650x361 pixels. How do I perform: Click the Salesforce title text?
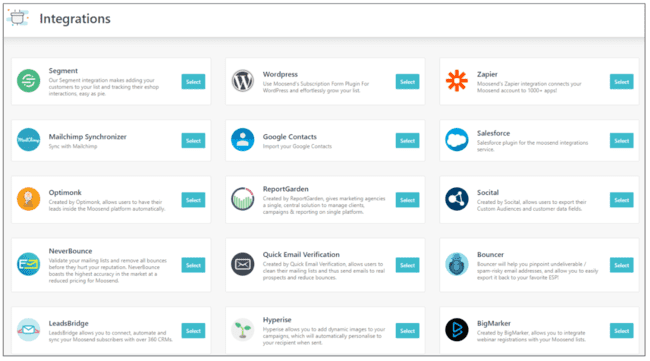(493, 133)
